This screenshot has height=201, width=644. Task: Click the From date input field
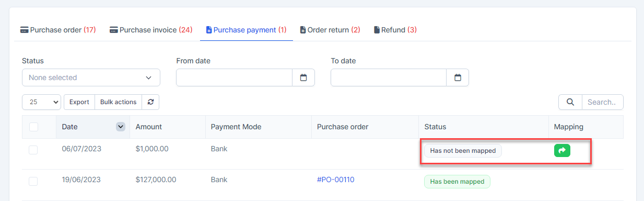[234, 77]
